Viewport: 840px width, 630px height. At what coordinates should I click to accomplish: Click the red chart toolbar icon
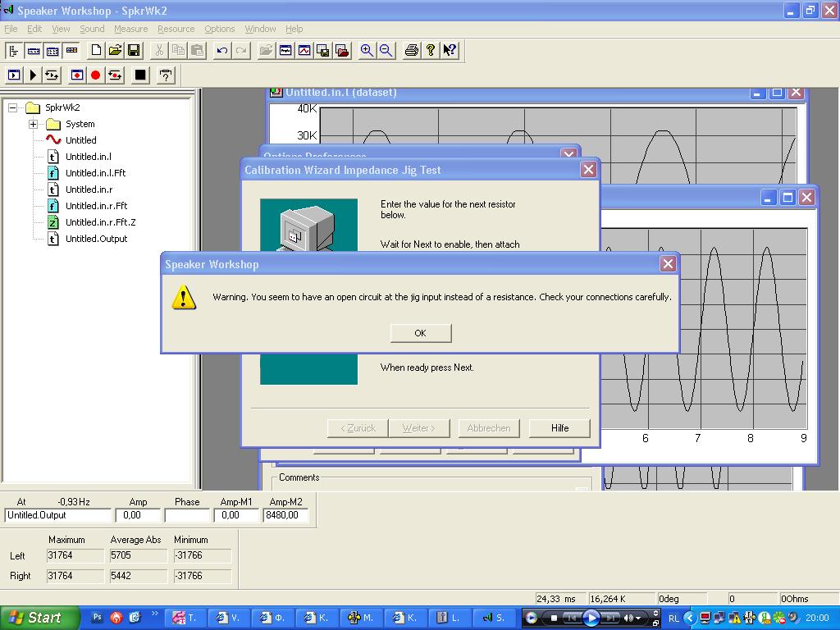point(304,51)
